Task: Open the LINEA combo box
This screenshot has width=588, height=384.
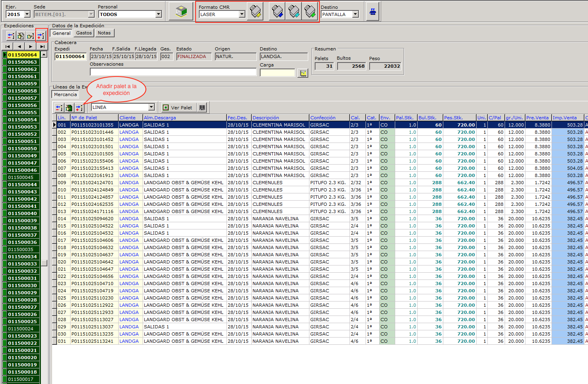Action: click(x=152, y=107)
